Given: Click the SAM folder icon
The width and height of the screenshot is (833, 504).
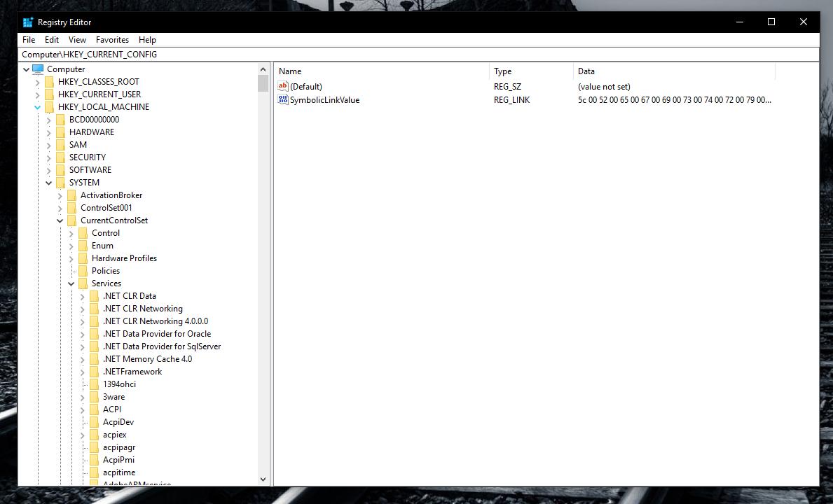Looking at the screenshot, I should [x=60, y=145].
